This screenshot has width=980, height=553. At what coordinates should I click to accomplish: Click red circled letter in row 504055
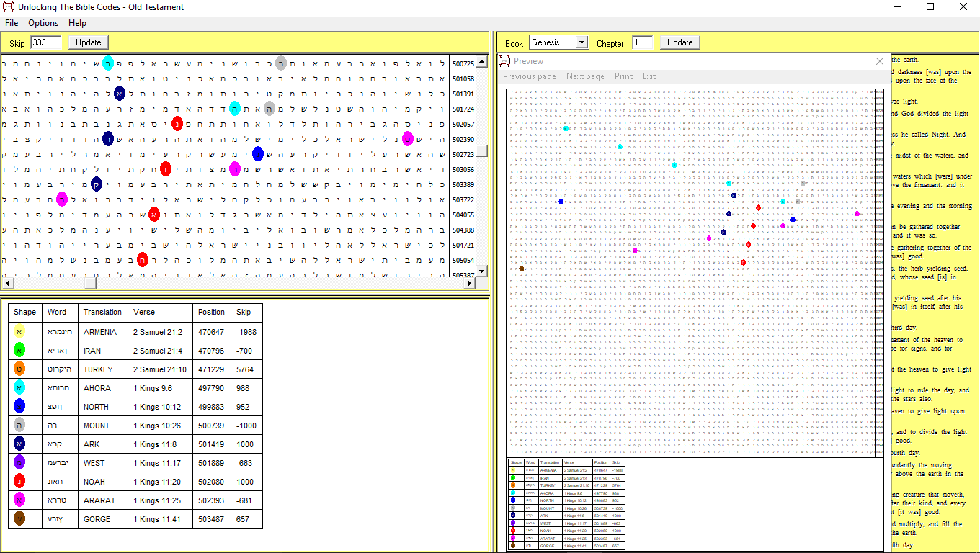[154, 214]
